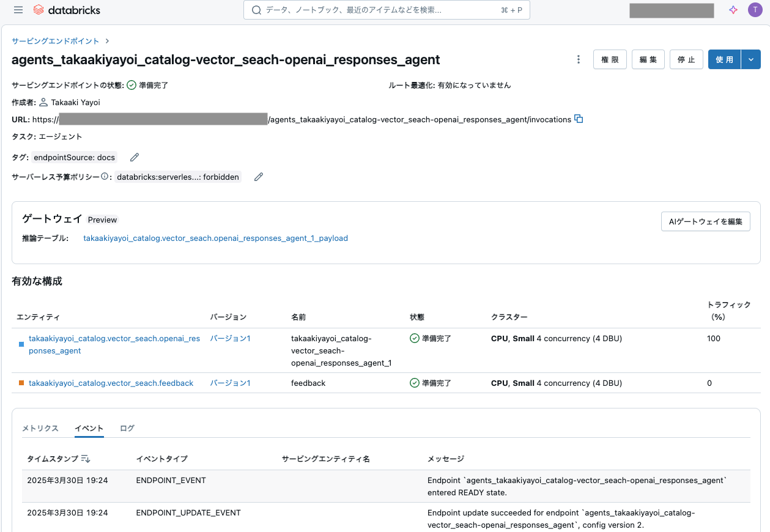Stop the endpoint with the 停止 button

coord(686,59)
